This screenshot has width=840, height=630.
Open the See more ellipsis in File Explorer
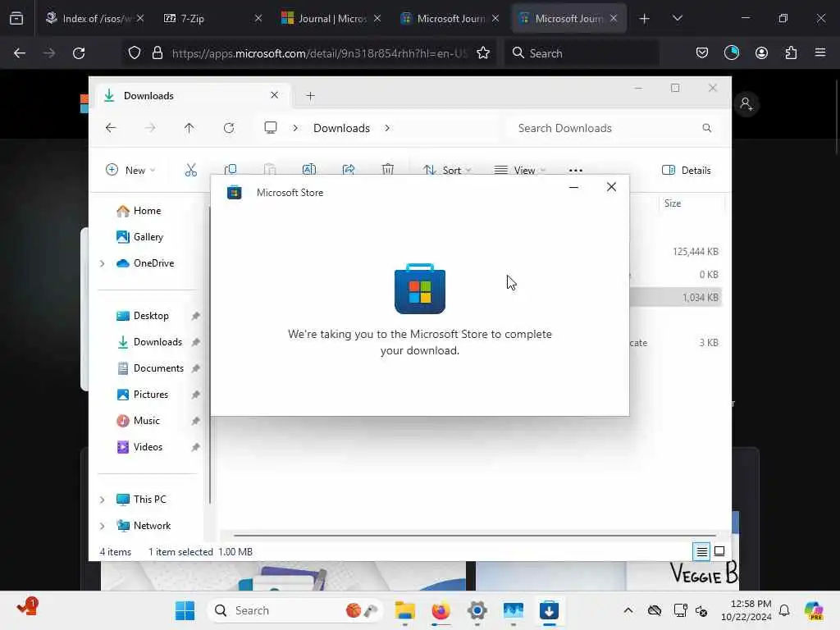(575, 171)
